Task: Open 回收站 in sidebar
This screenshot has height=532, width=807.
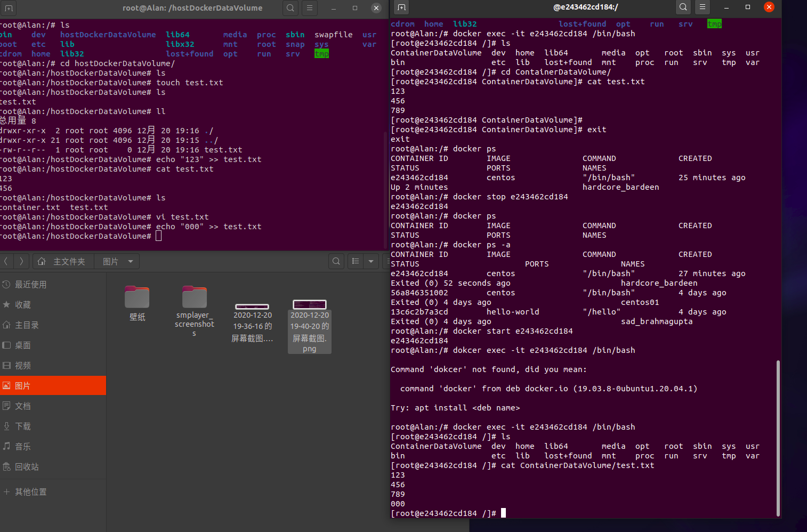Action: pos(53,467)
